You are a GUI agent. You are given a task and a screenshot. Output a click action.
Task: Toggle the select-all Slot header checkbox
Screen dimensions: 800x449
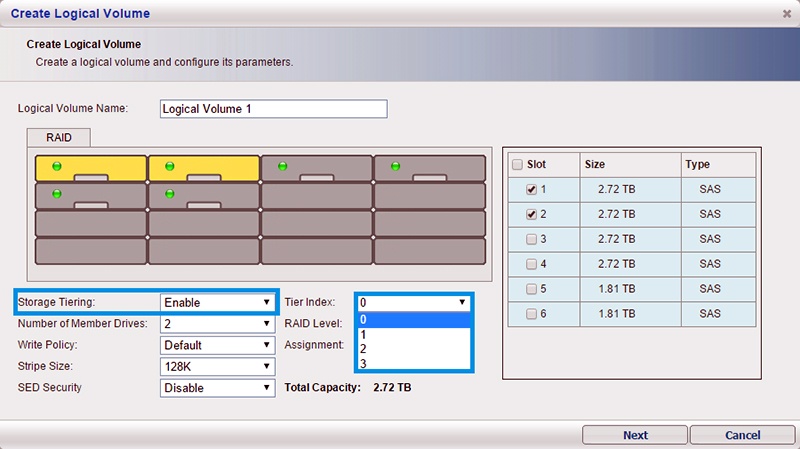[517, 164]
